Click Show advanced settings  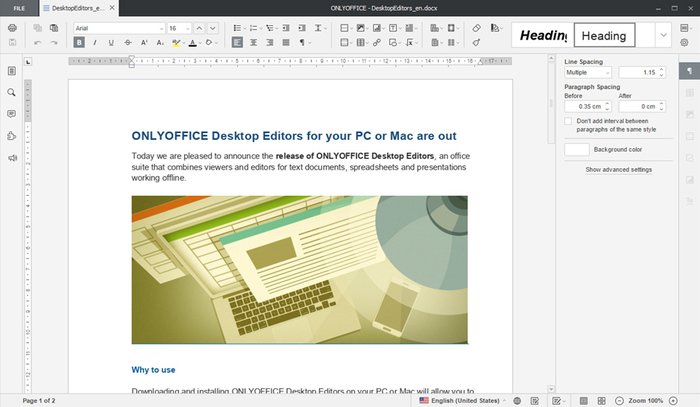point(618,170)
